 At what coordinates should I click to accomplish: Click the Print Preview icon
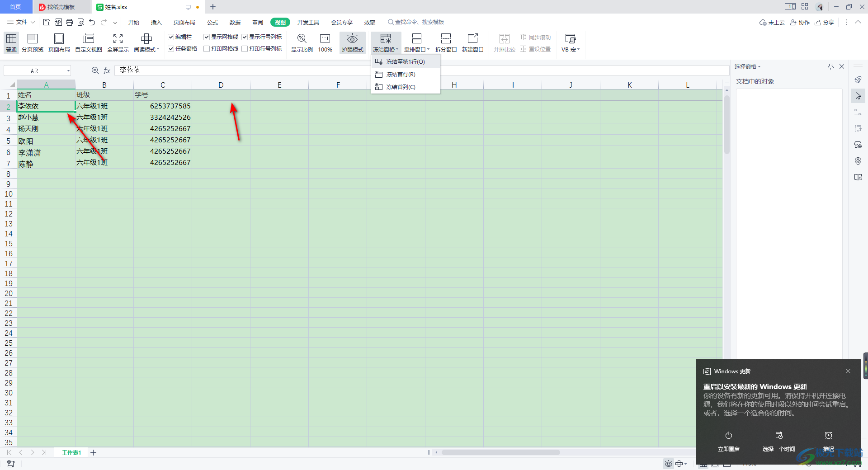[81, 22]
